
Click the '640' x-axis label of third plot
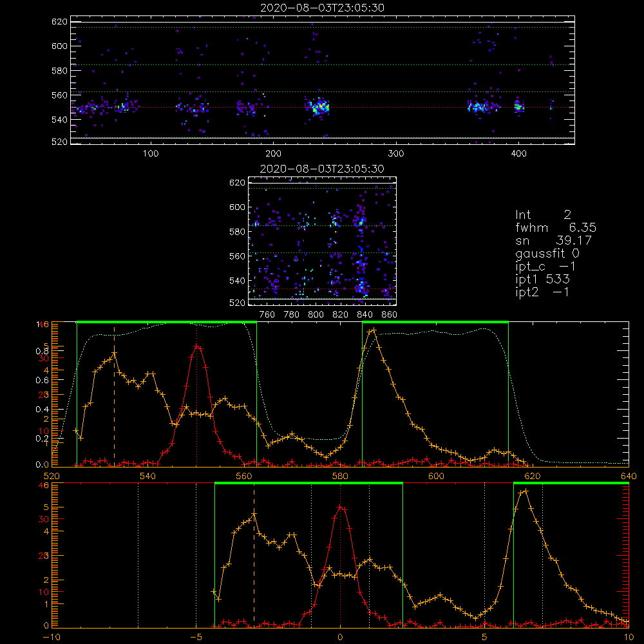pos(629,476)
